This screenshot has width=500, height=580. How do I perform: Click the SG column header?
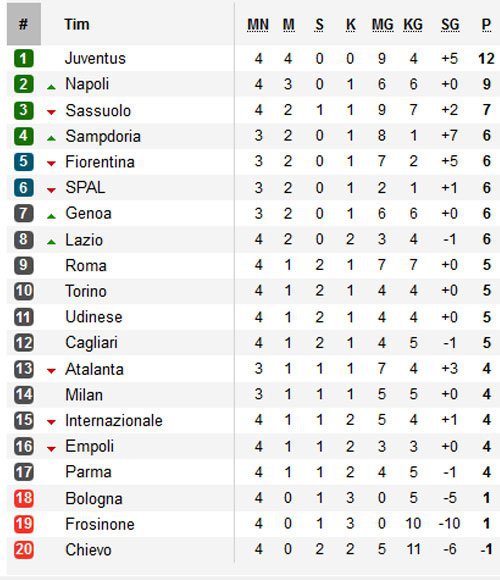pyautogui.click(x=450, y=25)
